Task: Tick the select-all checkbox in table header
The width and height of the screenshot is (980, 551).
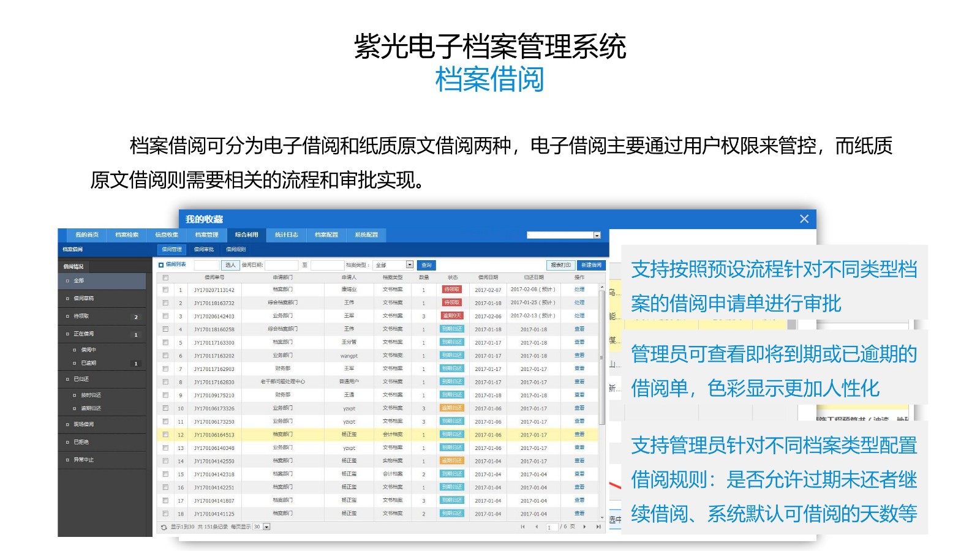Action: [x=165, y=277]
